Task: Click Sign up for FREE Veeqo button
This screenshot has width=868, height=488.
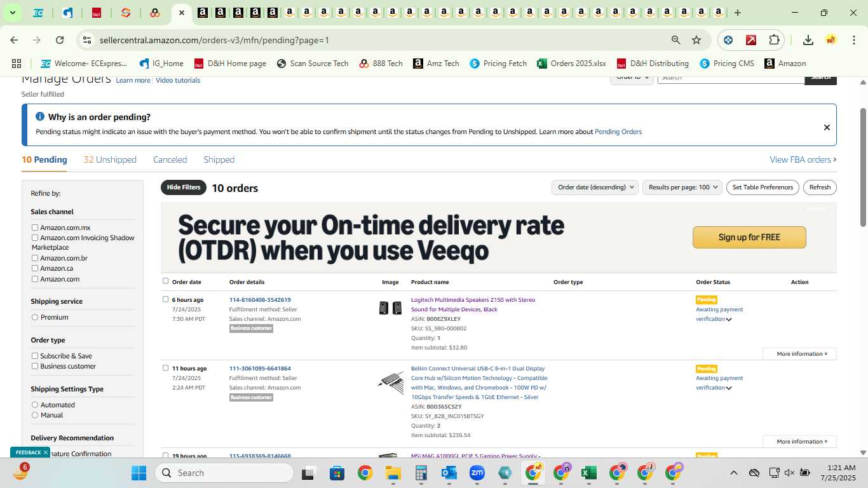Action: pyautogui.click(x=749, y=237)
